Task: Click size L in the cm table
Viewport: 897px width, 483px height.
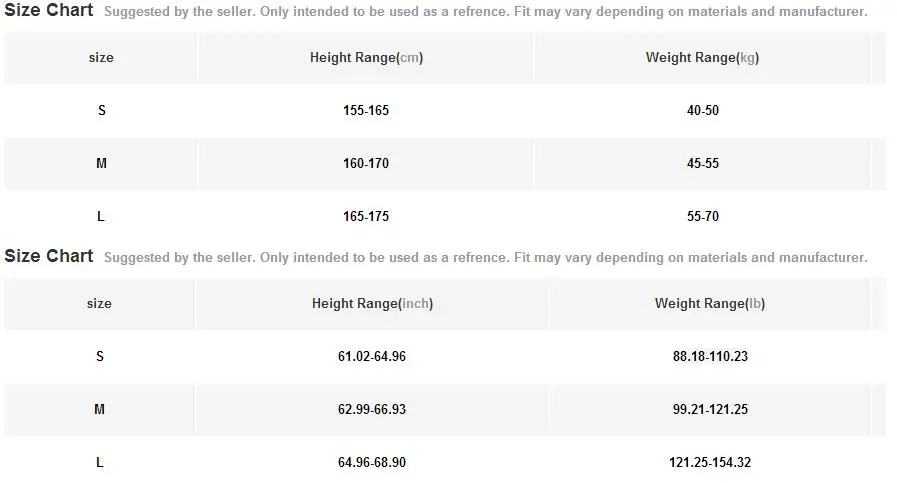Action: tap(101, 216)
